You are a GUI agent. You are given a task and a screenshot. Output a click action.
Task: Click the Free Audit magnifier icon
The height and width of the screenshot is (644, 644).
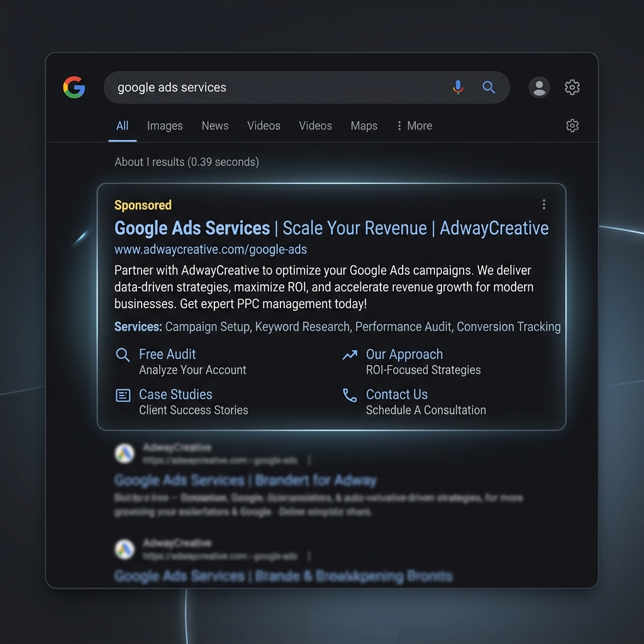tap(123, 355)
